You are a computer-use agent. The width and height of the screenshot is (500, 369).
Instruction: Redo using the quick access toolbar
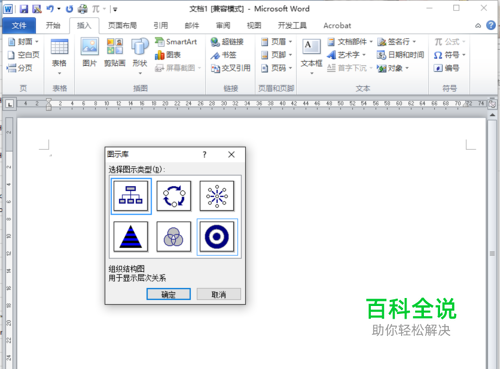click(69, 9)
